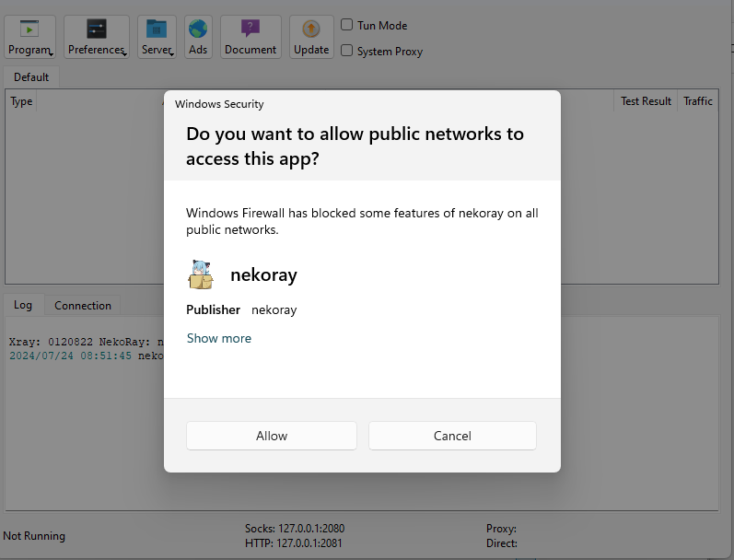Click the Xray: 0120822 log line
This screenshot has height=560, width=734.
87,342
